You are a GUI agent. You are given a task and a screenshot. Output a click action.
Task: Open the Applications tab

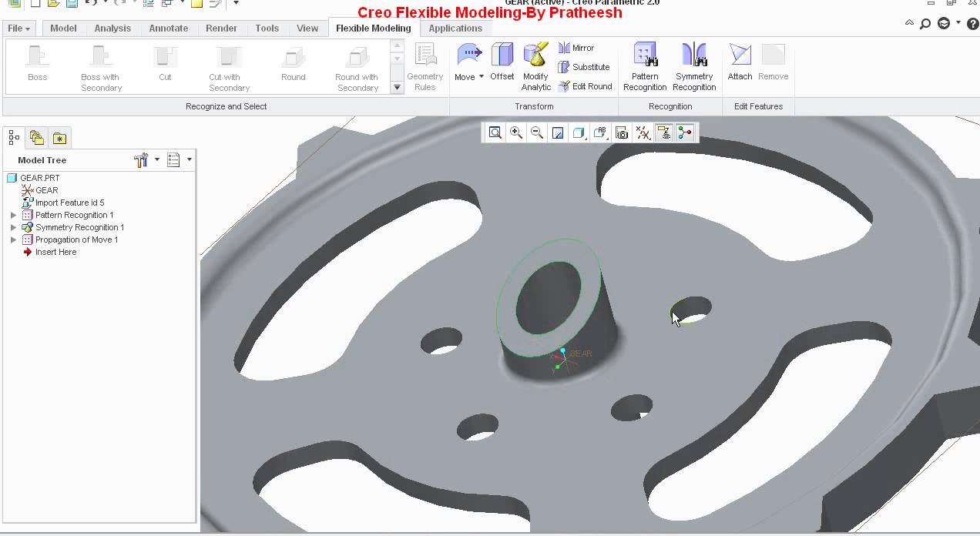(x=455, y=28)
